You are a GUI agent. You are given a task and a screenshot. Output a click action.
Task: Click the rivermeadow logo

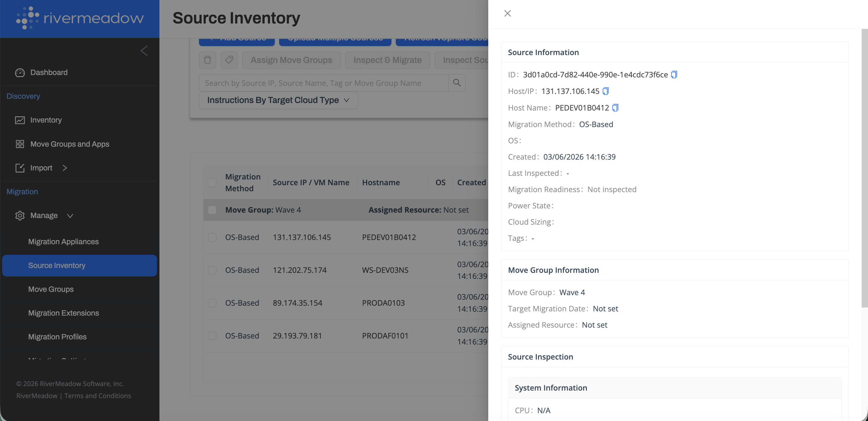[x=80, y=18]
